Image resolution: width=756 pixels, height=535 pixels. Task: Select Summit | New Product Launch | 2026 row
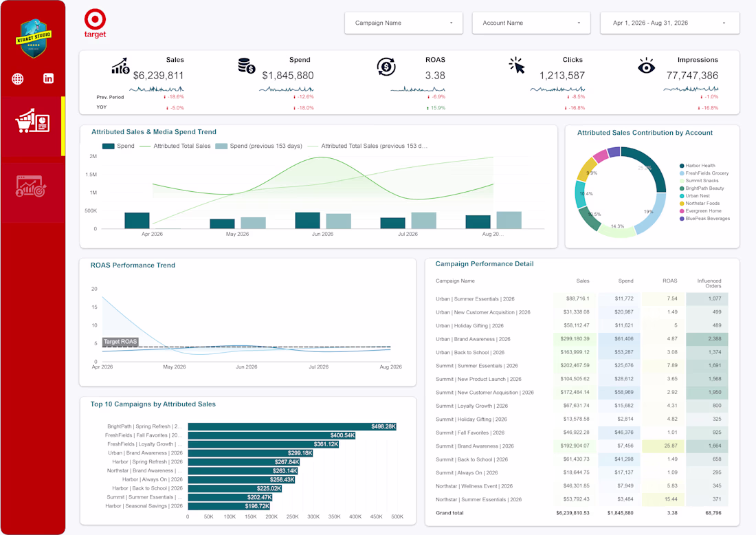pos(581,379)
